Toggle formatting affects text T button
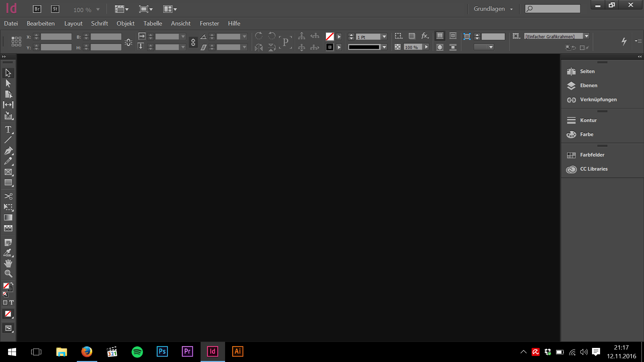Screen dimensions: 644x362 (x=12, y=303)
